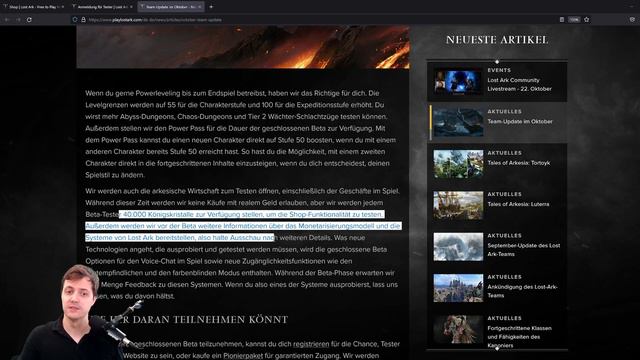Open Lost Ark Community Livestream article
Screen dimensions: 640x360
click(x=519, y=84)
